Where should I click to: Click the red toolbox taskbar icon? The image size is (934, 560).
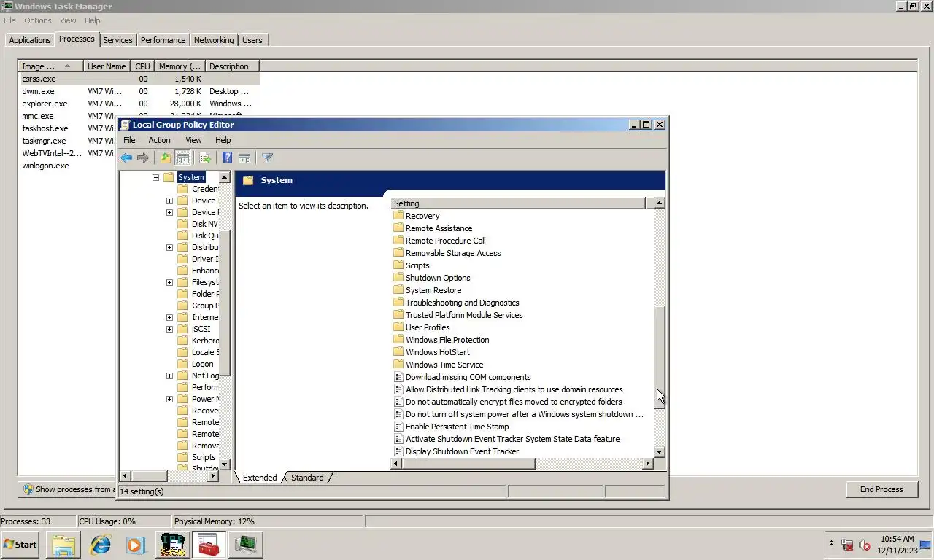pos(209,545)
